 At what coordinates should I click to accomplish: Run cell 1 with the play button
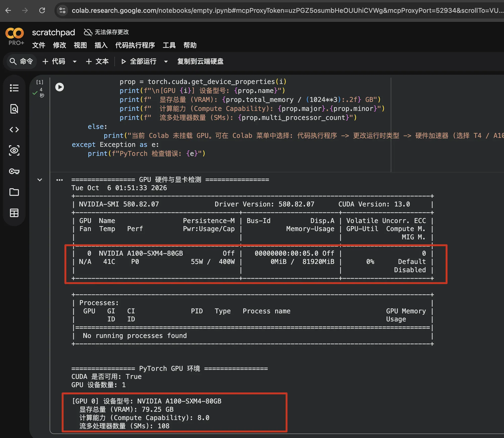tap(59, 87)
